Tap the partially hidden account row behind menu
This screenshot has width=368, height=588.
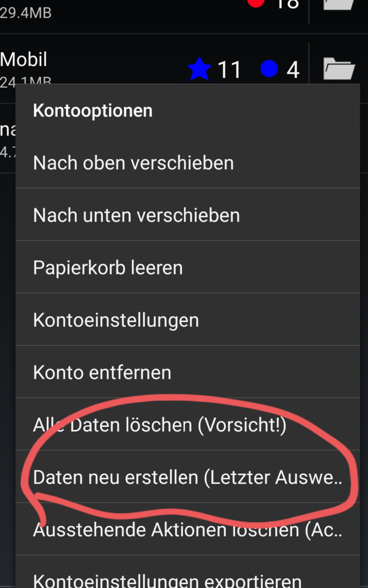point(8,139)
